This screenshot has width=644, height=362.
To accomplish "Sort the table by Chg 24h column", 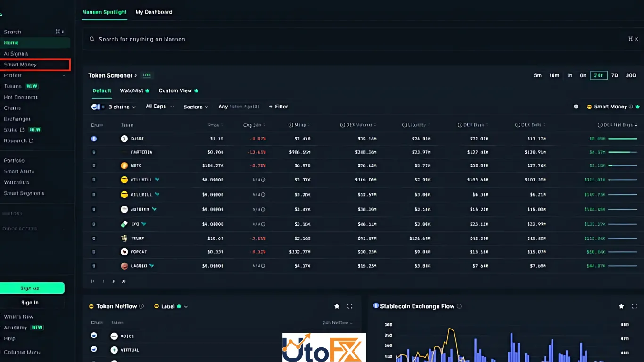I will click(255, 125).
